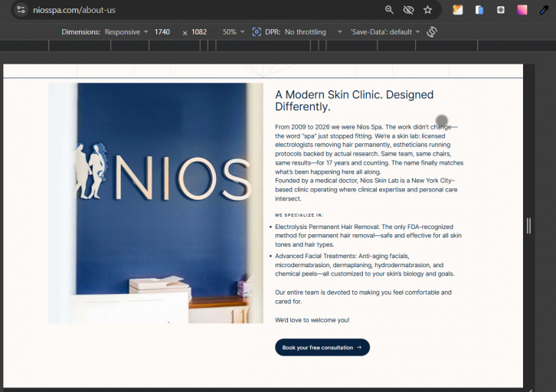Click the sentence Our entire team is devoted
Image resolution: width=556 pixels, height=392 pixels.
(363, 296)
